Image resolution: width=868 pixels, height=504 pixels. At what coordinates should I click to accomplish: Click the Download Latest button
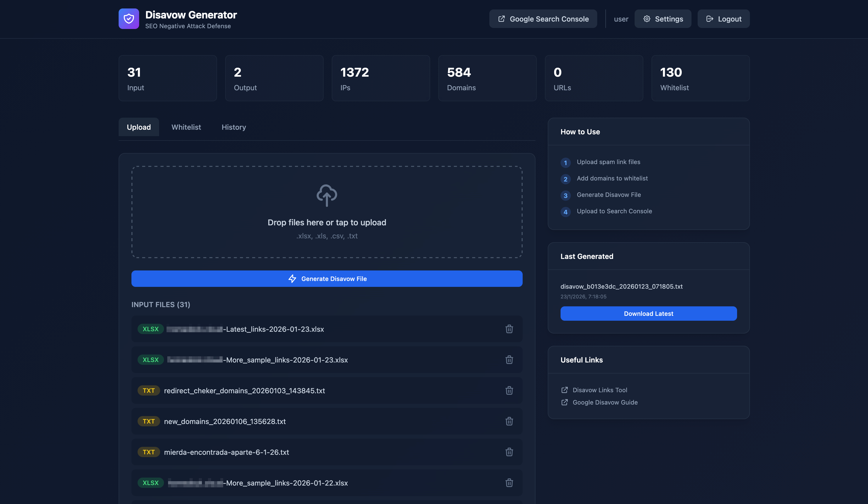[648, 313]
